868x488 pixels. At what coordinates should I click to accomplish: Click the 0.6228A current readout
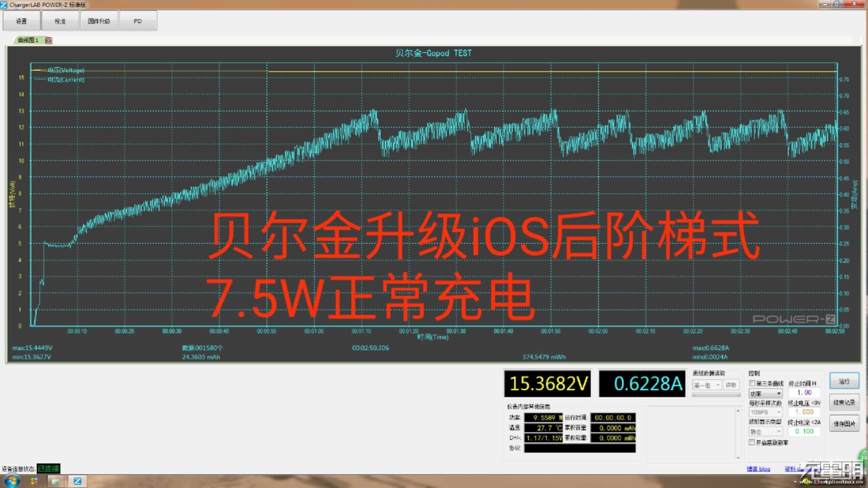coord(642,384)
